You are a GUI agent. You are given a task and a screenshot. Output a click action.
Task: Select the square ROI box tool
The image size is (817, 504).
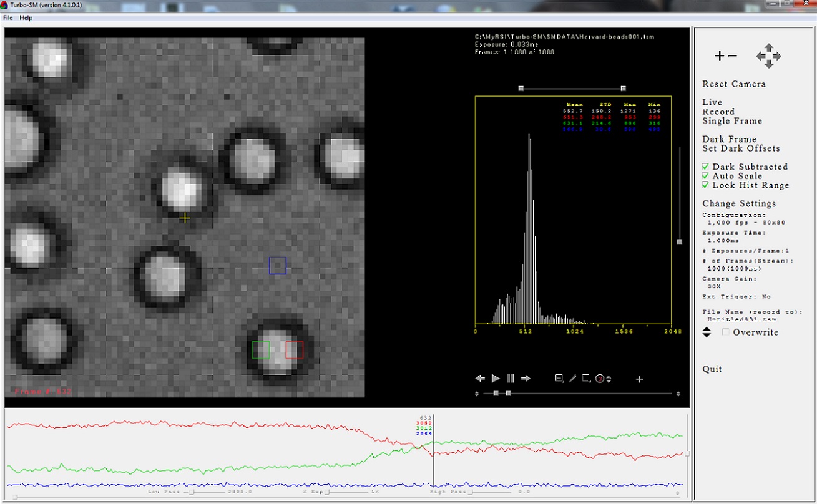coord(585,378)
